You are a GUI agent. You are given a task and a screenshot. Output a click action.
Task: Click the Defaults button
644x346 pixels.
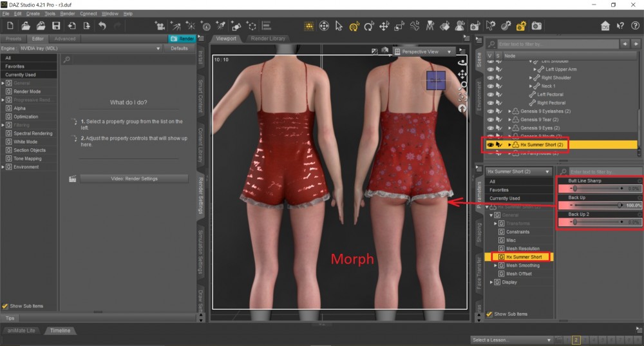pyautogui.click(x=179, y=48)
